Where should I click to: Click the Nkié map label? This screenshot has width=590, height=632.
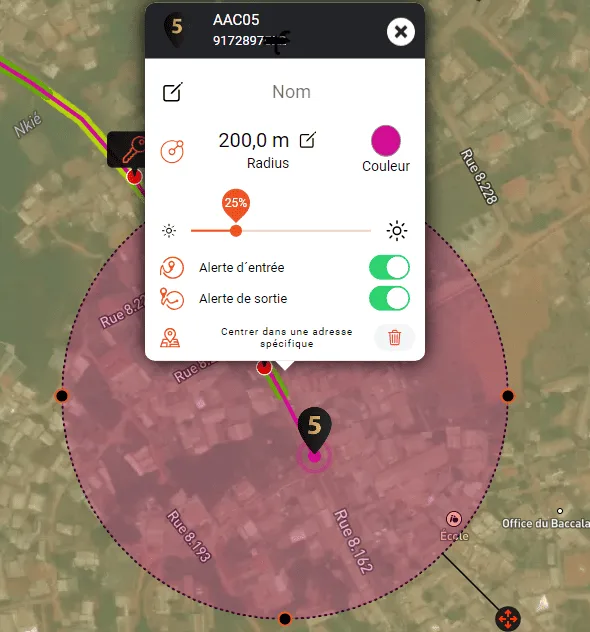pyautogui.click(x=27, y=125)
